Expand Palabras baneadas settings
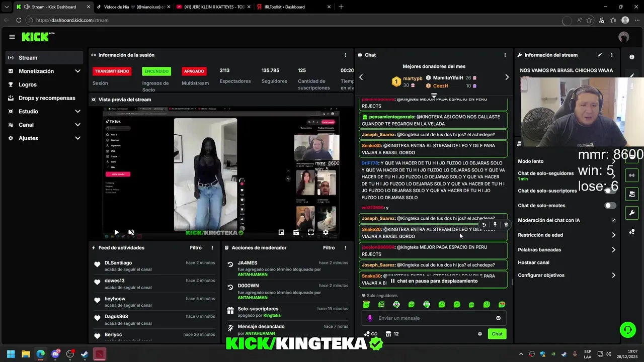This screenshot has width=644, height=362. [567, 249]
